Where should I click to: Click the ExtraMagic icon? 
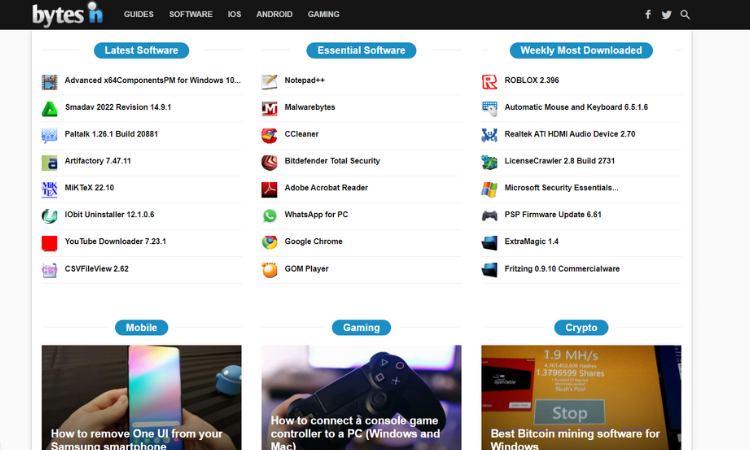489,243
